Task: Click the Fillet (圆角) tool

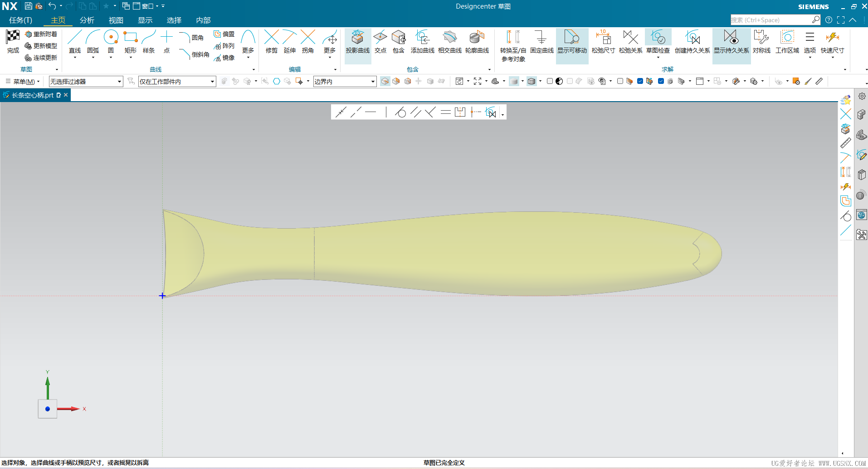Action: point(191,37)
